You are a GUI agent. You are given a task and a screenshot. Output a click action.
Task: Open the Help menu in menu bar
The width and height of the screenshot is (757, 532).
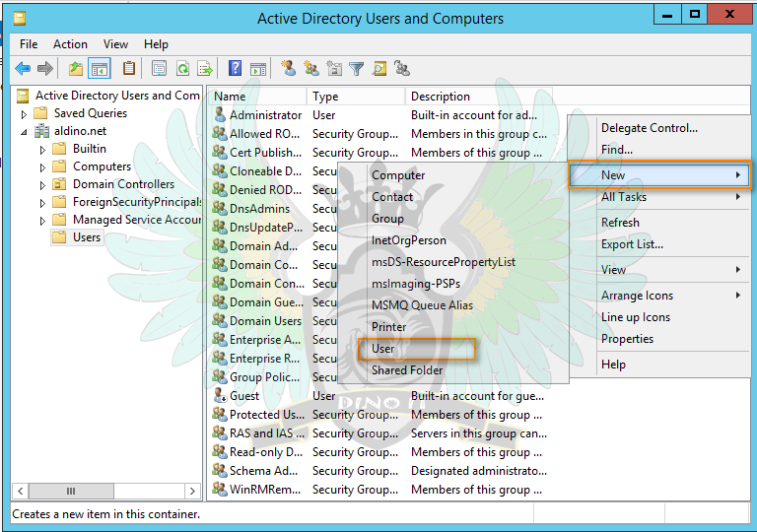(x=156, y=44)
